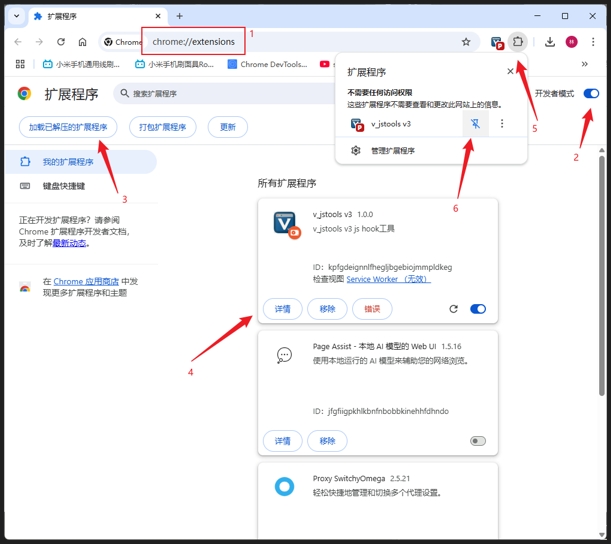Disable the v_jstools v3 extension toggle
This screenshot has width=611, height=544.
(x=478, y=309)
